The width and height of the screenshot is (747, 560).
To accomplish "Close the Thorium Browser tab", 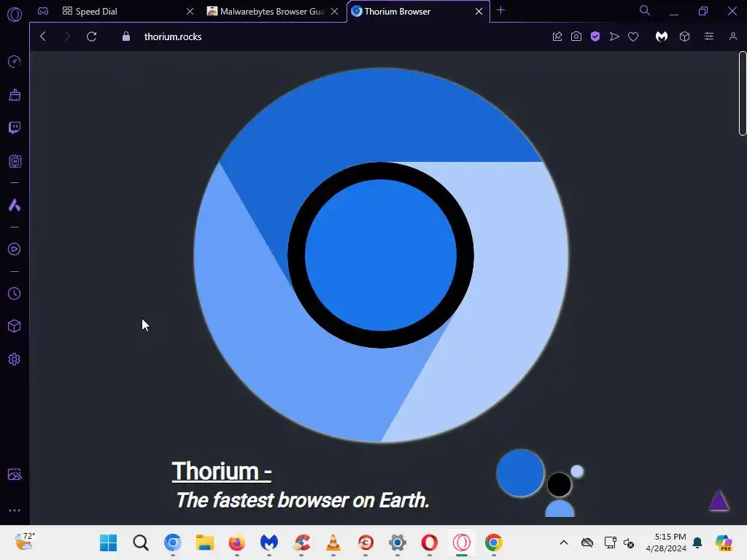I will tap(479, 11).
